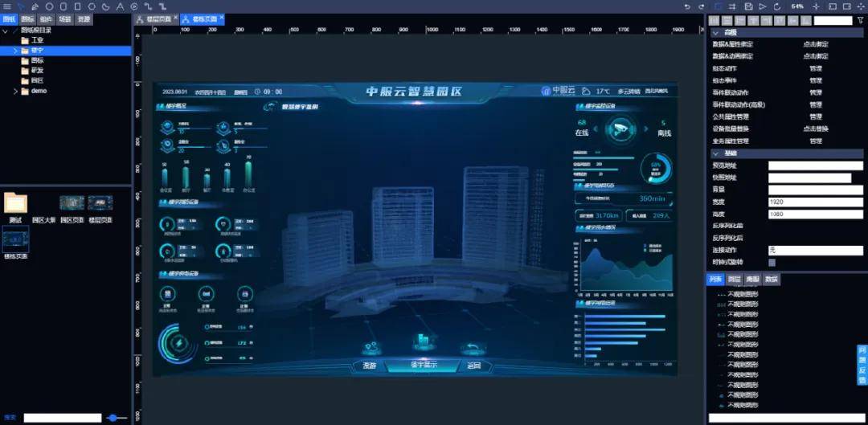The width and height of the screenshot is (868, 425).
Task: Click the crop-like icon left of save
Action: tap(733, 6)
